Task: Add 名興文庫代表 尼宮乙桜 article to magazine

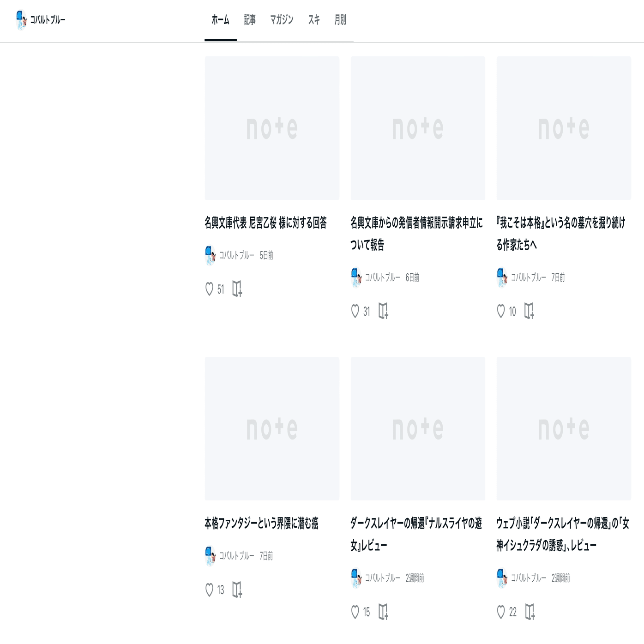Action: (237, 289)
